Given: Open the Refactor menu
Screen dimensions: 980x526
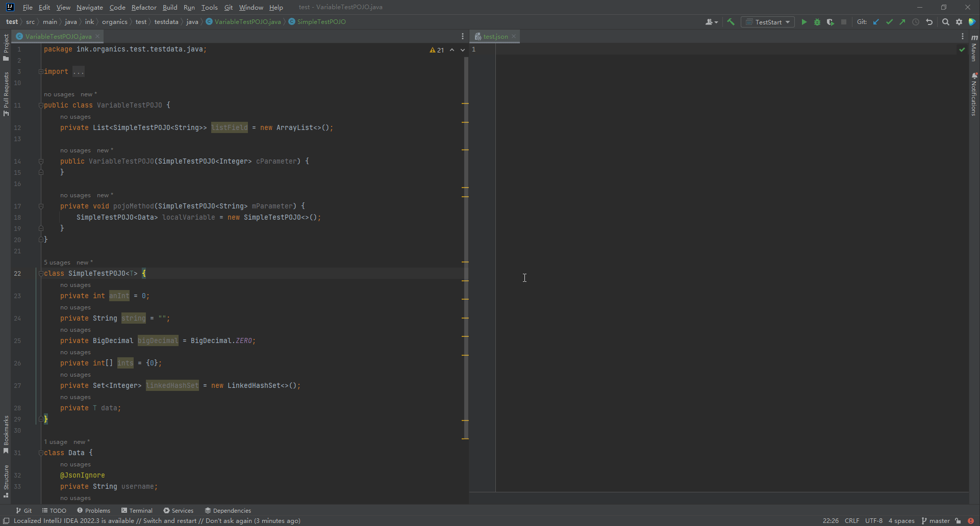Looking at the screenshot, I should [144, 8].
